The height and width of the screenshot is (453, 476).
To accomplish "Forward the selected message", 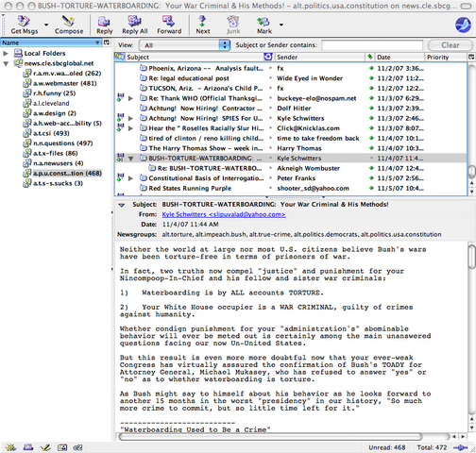I will 169,25.
